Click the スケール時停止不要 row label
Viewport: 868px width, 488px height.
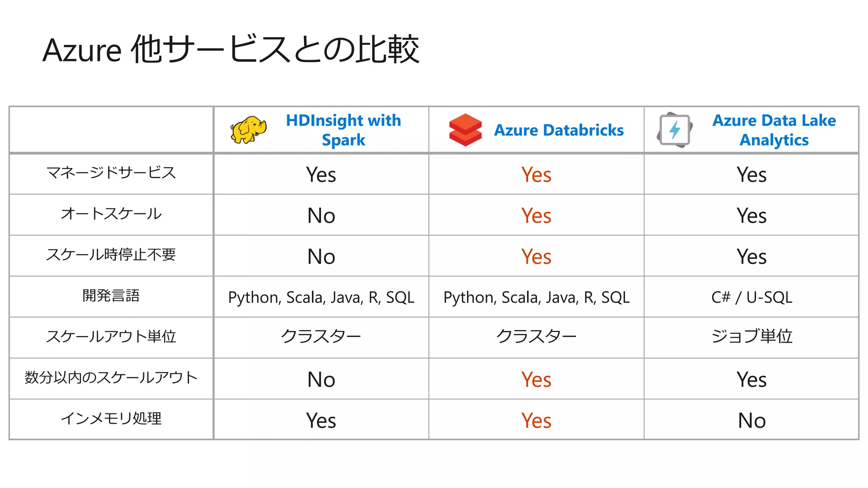tap(111, 254)
